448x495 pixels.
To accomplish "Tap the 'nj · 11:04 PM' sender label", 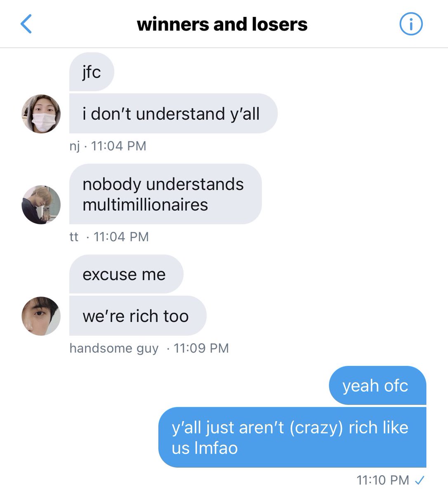I will 108,146.
